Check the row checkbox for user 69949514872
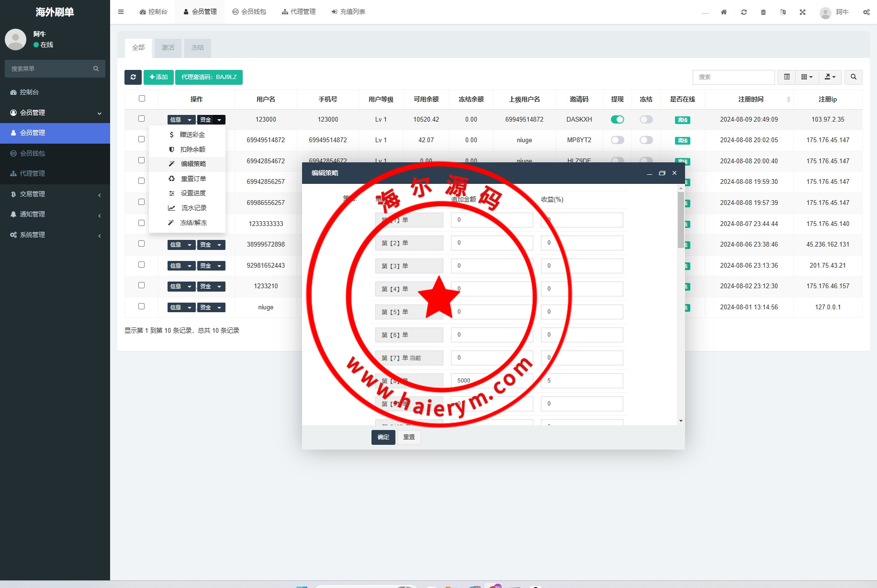The width and height of the screenshot is (877, 588). click(141, 139)
